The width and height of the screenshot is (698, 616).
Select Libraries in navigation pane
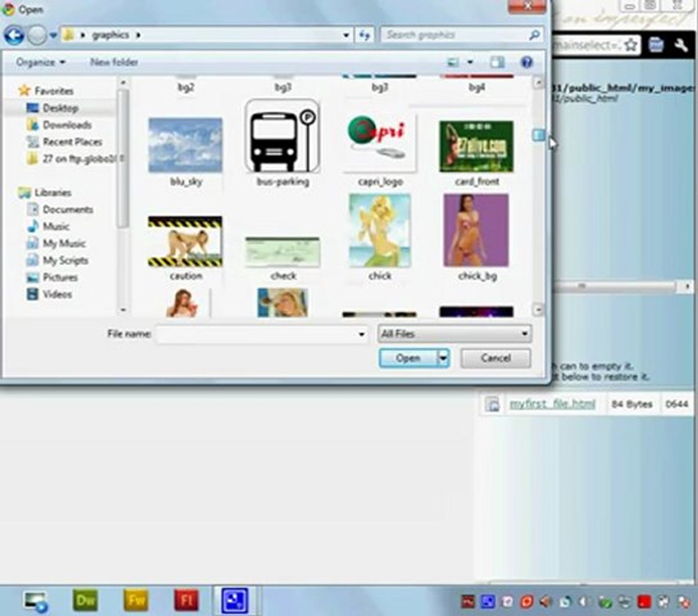(x=45, y=193)
